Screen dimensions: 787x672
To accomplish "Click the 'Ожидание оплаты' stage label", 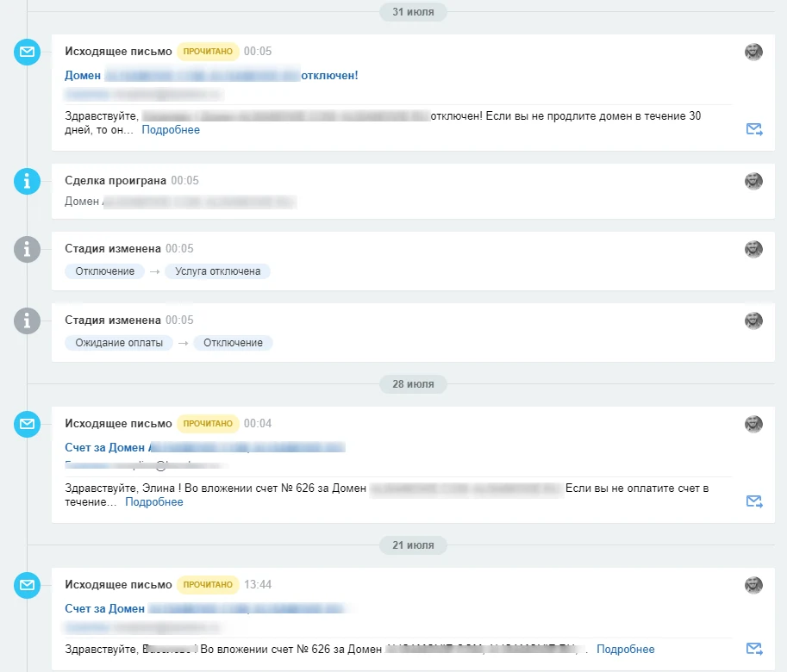I will click(119, 343).
